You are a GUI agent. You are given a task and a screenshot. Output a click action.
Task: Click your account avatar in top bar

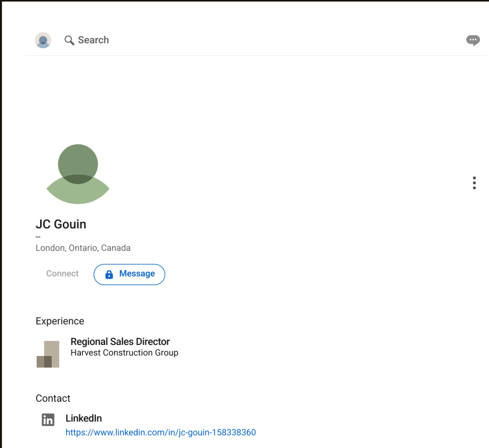click(x=43, y=40)
